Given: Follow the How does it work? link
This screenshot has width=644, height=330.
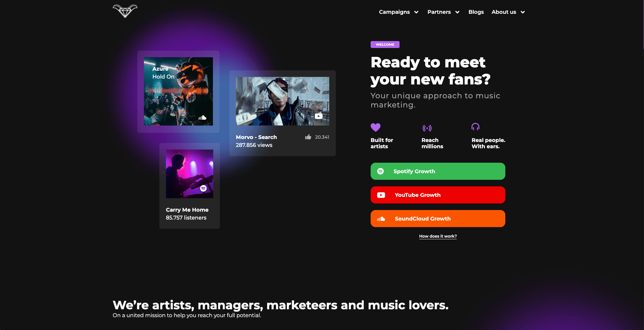Looking at the screenshot, I should tap(438, 236).
